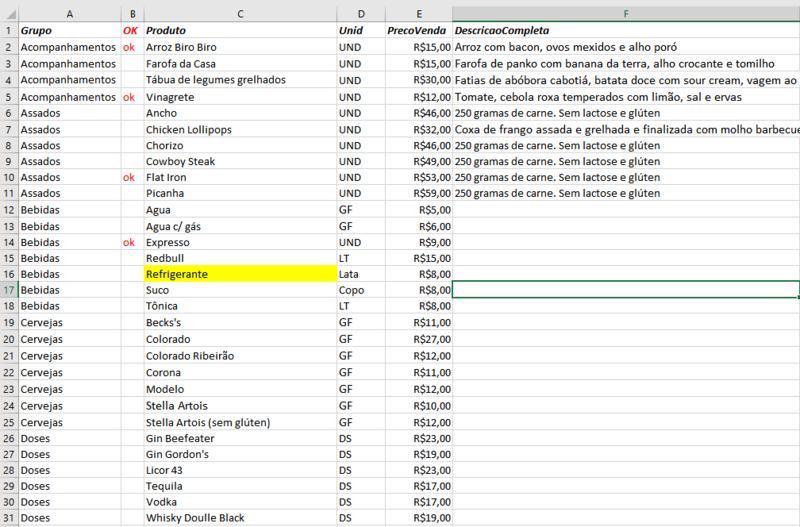Screen dimensions: 800x527
Task: Select the Arroz Biro Biro cell
Action: point(240,47)
